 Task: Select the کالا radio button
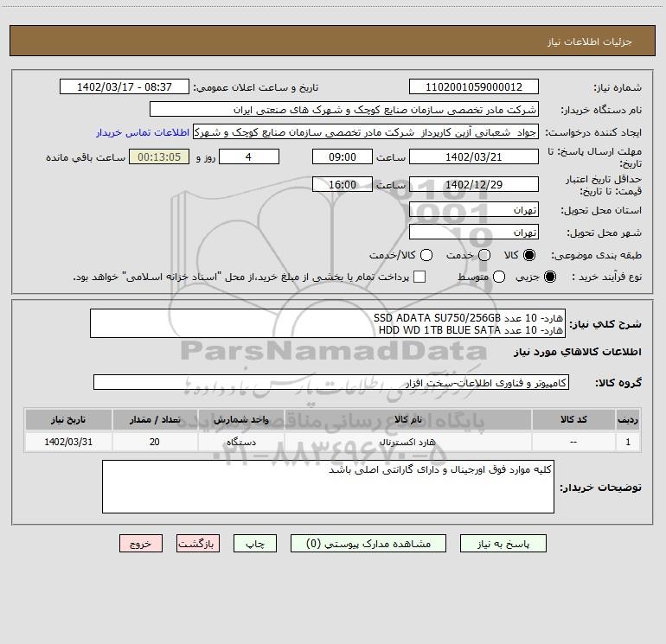[x=529, y=255]
